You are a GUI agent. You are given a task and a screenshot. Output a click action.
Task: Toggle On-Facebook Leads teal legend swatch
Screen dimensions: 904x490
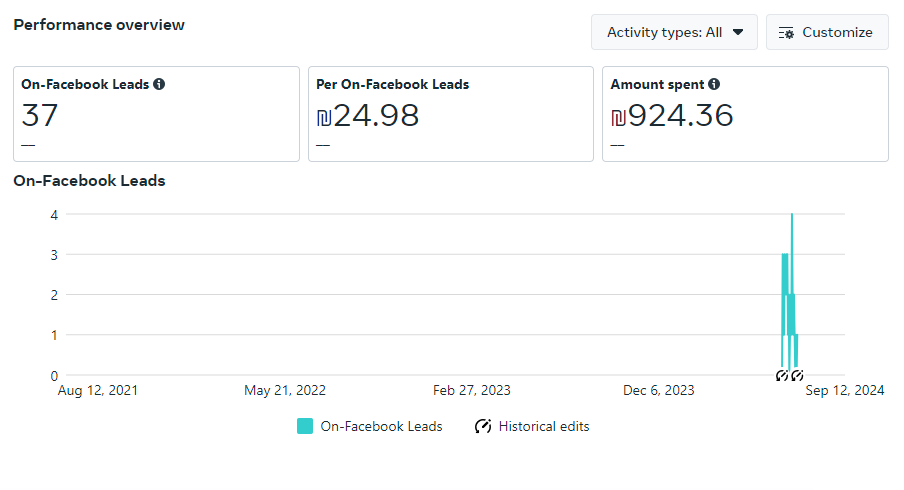click(305, 426)
